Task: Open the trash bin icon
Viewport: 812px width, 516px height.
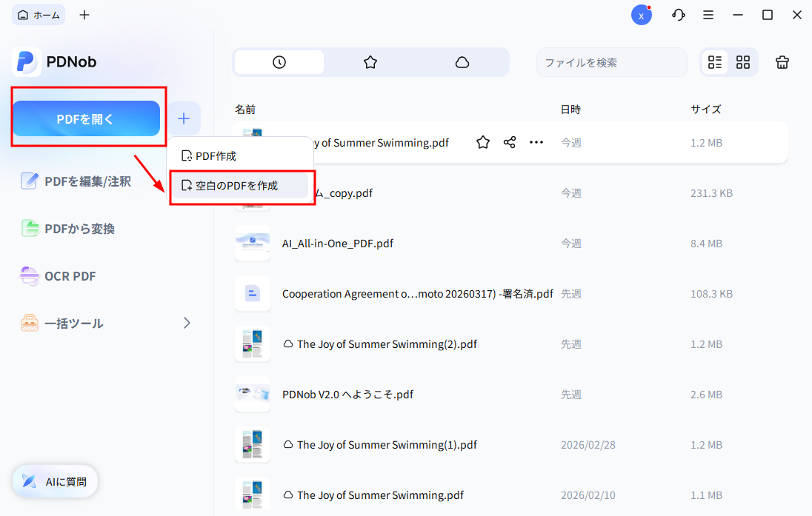Action: (782, 62)
